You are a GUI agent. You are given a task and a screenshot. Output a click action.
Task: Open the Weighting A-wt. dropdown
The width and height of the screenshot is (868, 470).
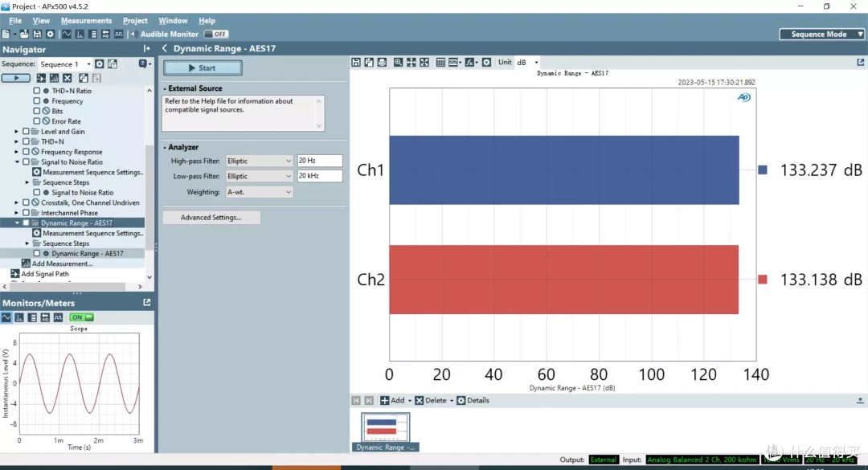click(x=259, y=192)
